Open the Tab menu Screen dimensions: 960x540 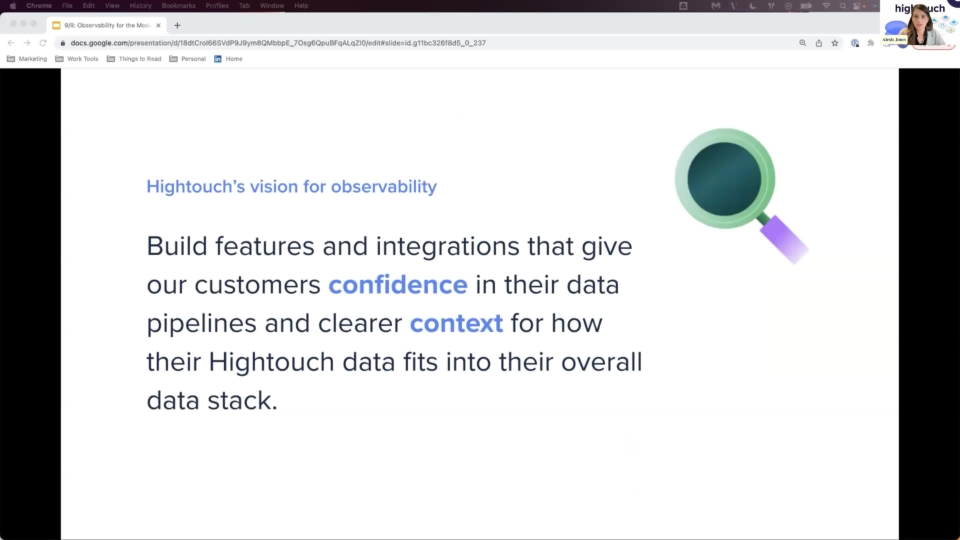(x=244, y=6)
